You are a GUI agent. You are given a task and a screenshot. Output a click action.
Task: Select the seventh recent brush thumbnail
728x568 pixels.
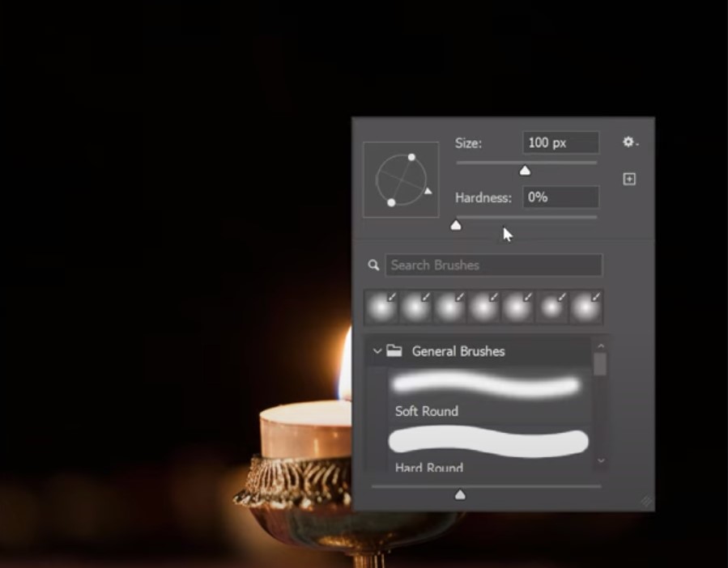(586, 307)
